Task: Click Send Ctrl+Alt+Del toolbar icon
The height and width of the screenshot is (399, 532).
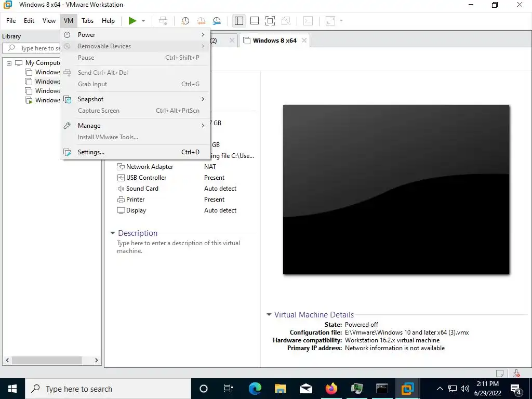Action: (x=163, y=21)
